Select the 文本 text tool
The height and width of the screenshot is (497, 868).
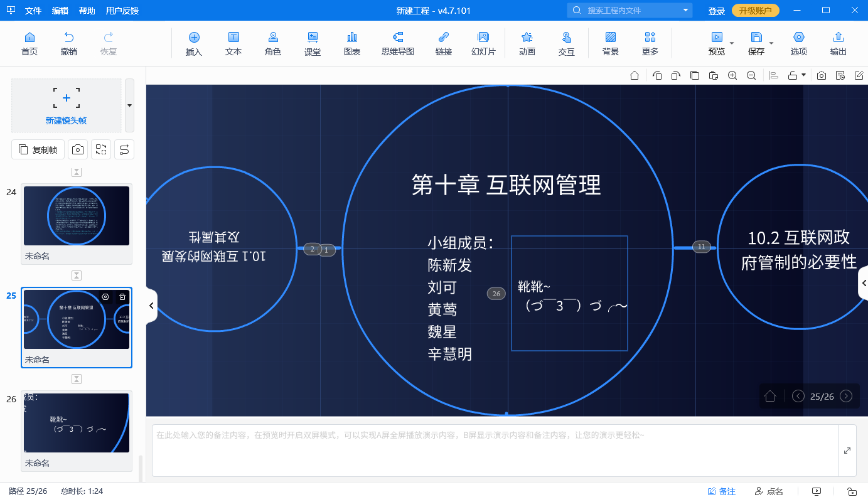[233, 43]
